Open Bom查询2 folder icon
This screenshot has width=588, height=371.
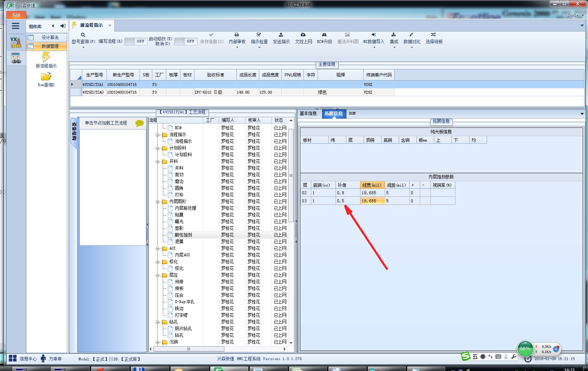(46, 76)
